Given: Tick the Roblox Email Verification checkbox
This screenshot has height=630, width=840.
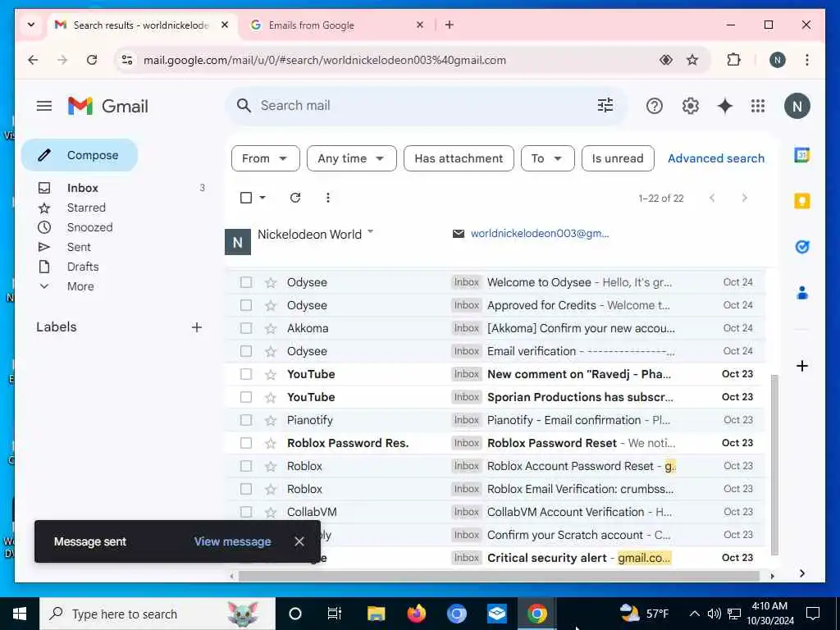Looking at the screenshot, I should pyautogui.click(x=246, y=489).
